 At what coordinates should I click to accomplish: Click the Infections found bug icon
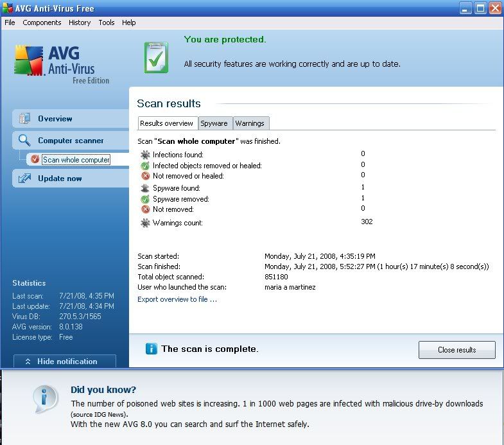(x=145, y=155)
